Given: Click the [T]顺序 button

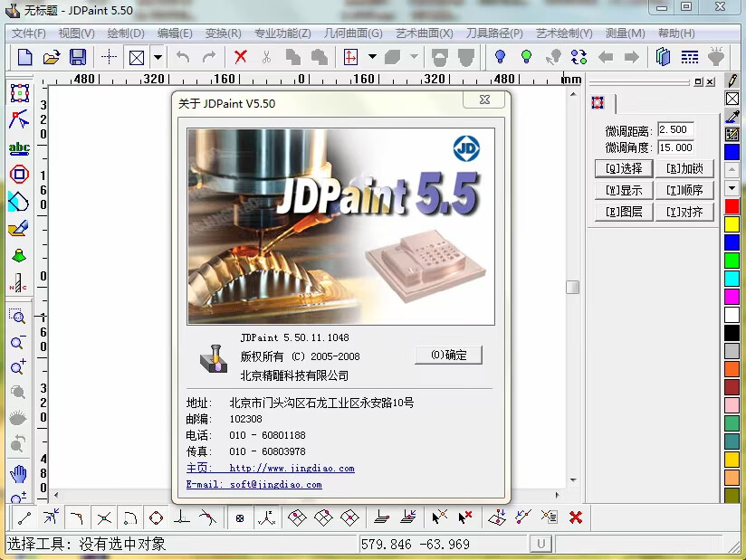Looking at the screenshot, I should [684, 190].
